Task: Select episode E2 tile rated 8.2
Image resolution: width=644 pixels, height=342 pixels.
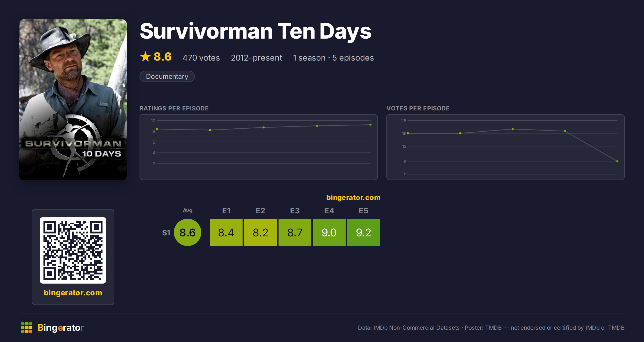Action: (261, 232)
